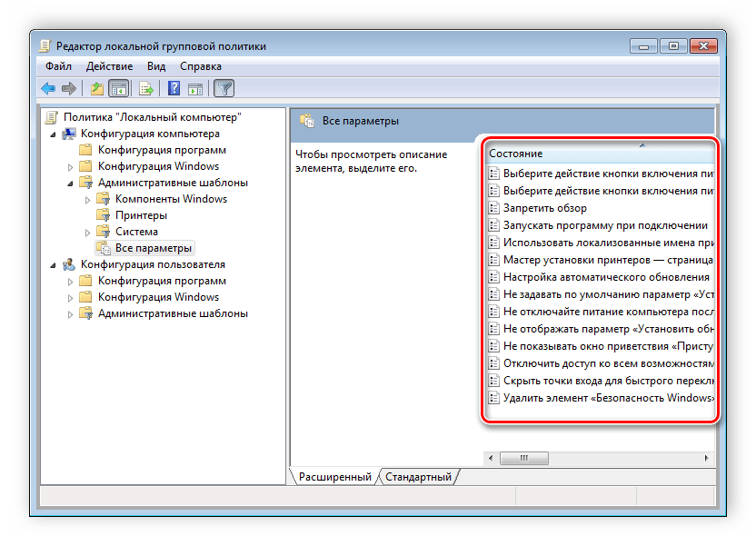Toggle the Show/Hide console tree icon

pyautogui.click(x=119, y=89)
